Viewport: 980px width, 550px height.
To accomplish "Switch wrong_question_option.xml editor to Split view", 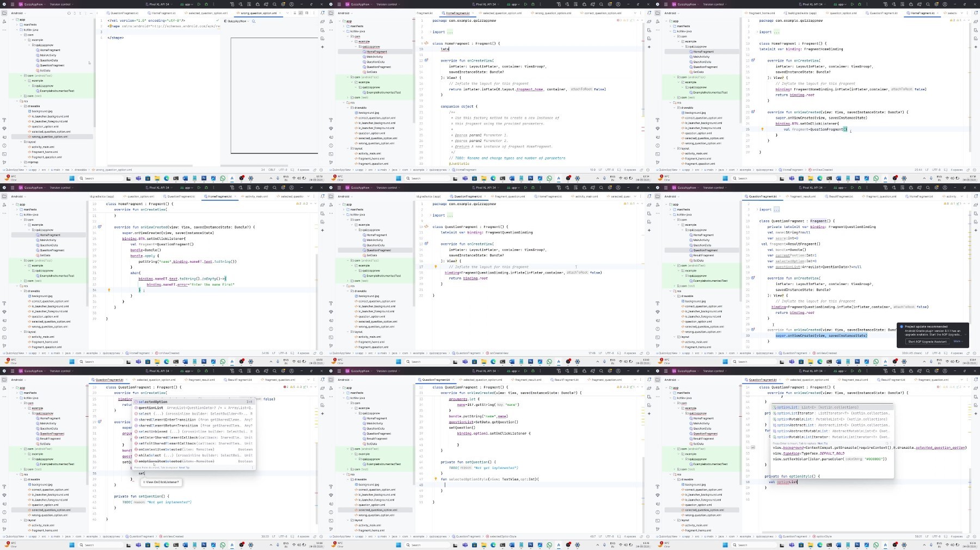I will [301, 13].
